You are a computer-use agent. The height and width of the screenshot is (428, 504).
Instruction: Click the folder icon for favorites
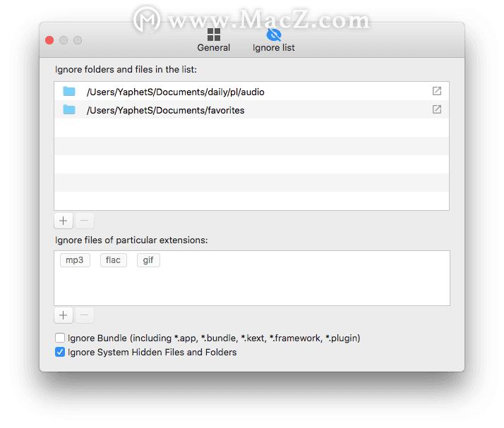coord(69,110)
